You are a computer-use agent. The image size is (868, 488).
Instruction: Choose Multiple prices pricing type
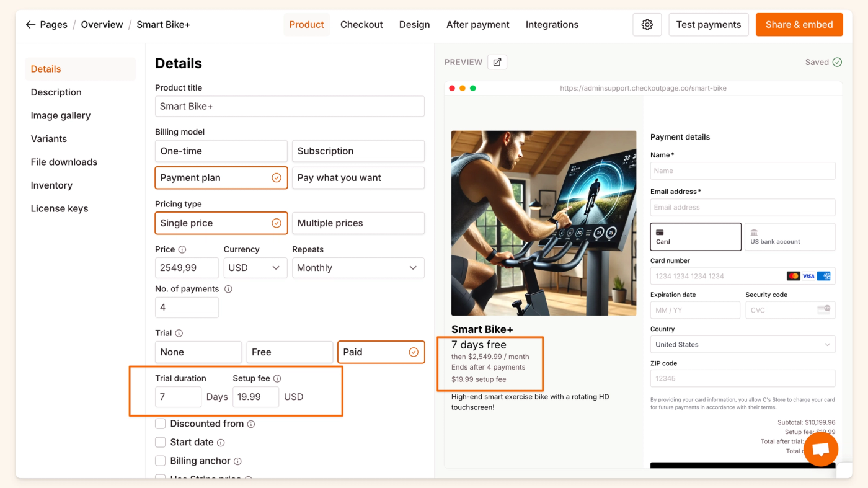coord(358,223)
